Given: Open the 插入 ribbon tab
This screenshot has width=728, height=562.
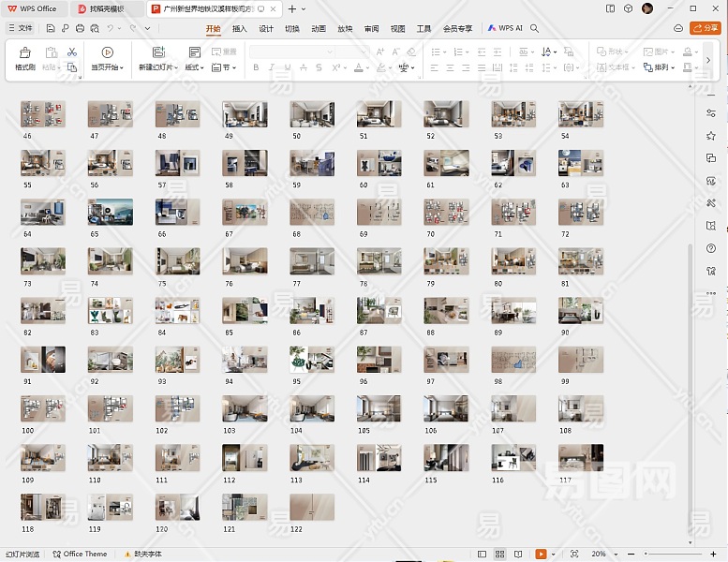Looking at the screenshot, I should [240, 28].
